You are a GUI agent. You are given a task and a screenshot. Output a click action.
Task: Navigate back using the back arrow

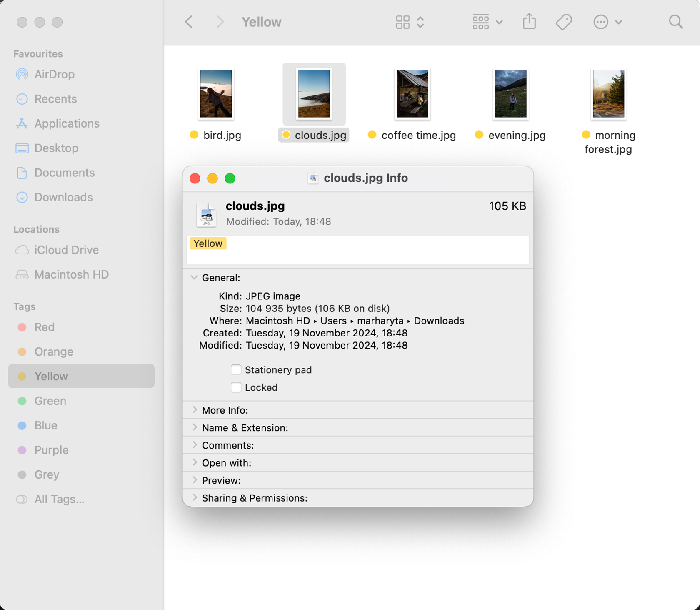[x=188, y=22]
